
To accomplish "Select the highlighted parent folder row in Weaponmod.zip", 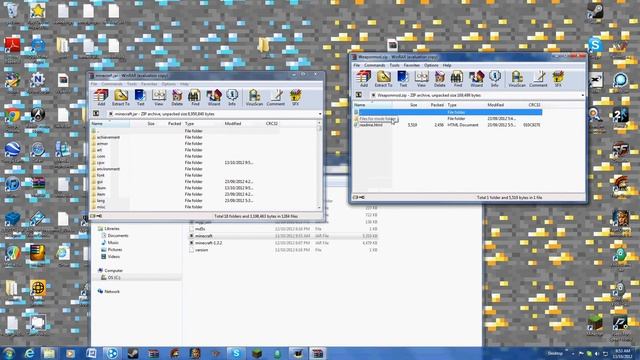I will (x=448, y=112).
